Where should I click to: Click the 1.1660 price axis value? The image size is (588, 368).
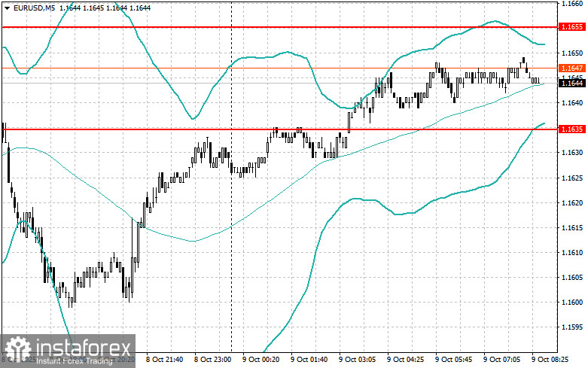(572, 3)
